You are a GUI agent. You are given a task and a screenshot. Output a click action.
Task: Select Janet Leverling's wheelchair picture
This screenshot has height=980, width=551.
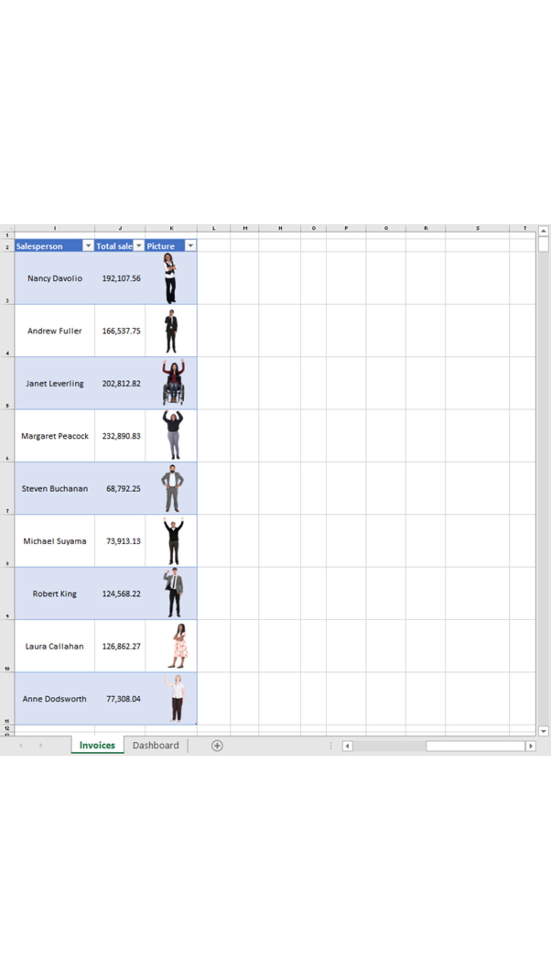(x=174, y=383)
